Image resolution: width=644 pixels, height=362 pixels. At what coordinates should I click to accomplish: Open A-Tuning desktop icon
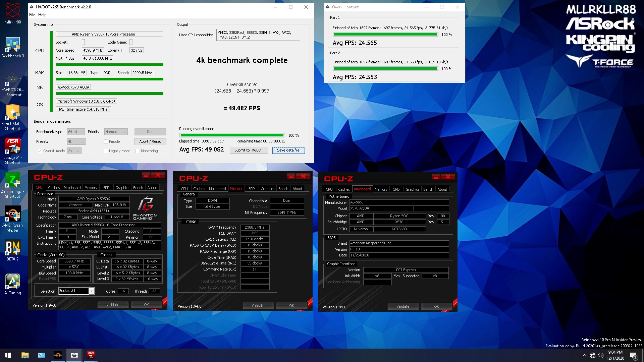tap(12, 284)
